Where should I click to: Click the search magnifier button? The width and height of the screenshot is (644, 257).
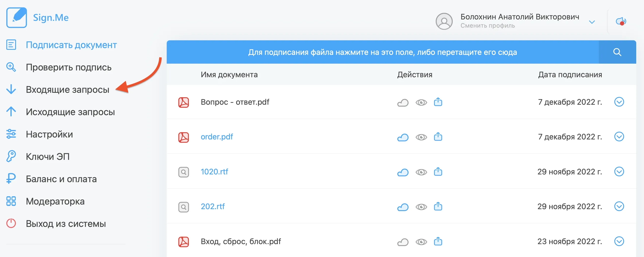(617, 52)
